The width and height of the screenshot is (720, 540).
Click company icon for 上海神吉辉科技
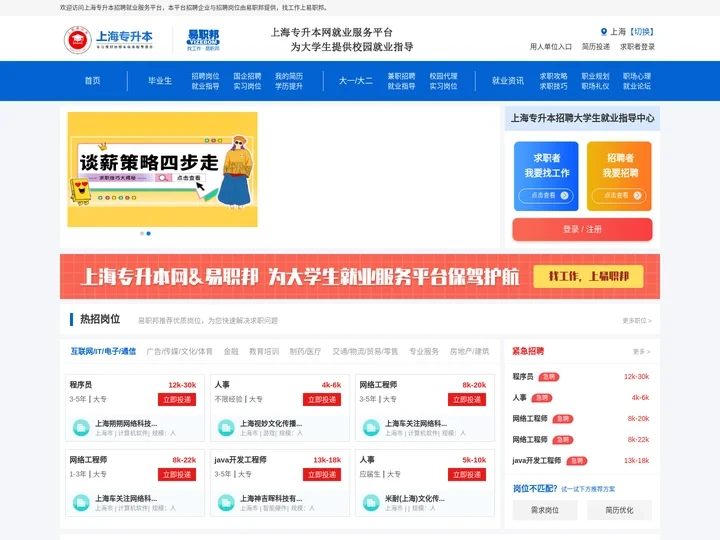(x=226, y=502)
